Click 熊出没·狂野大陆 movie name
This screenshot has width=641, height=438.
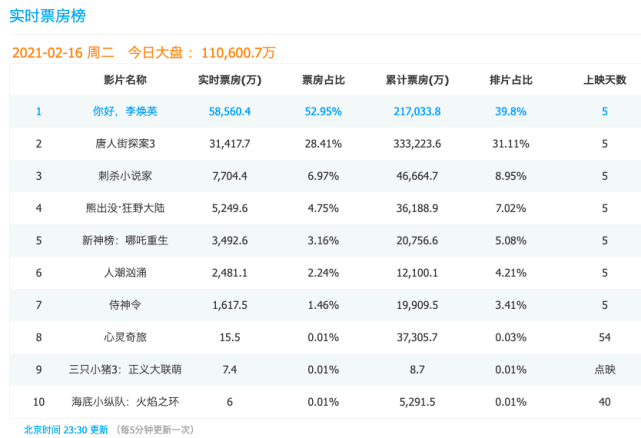(x=125, y=209)
